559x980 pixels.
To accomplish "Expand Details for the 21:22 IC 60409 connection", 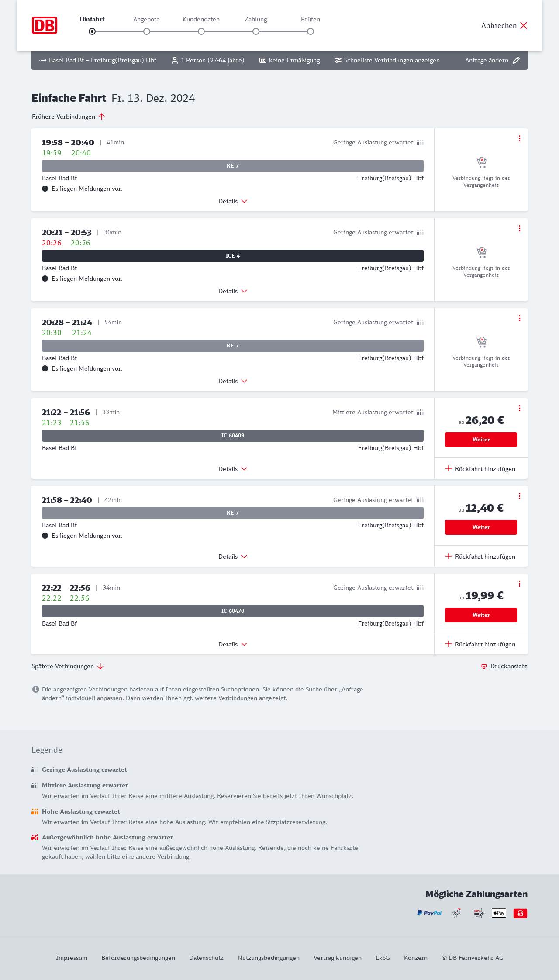I will pos(233,469).
